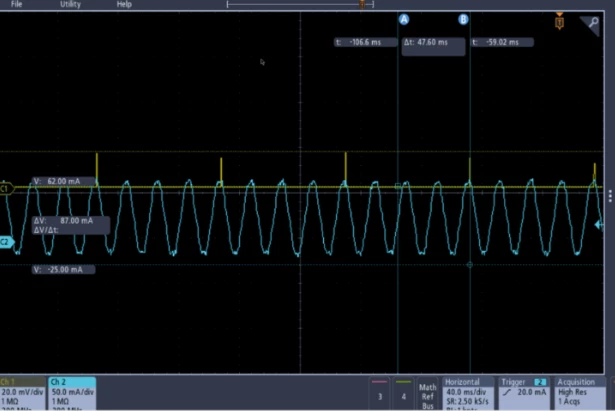The height and width of the screenshot is (411, 615).
Task: Click the zoom magnifier icon
Action: [591, 25]
